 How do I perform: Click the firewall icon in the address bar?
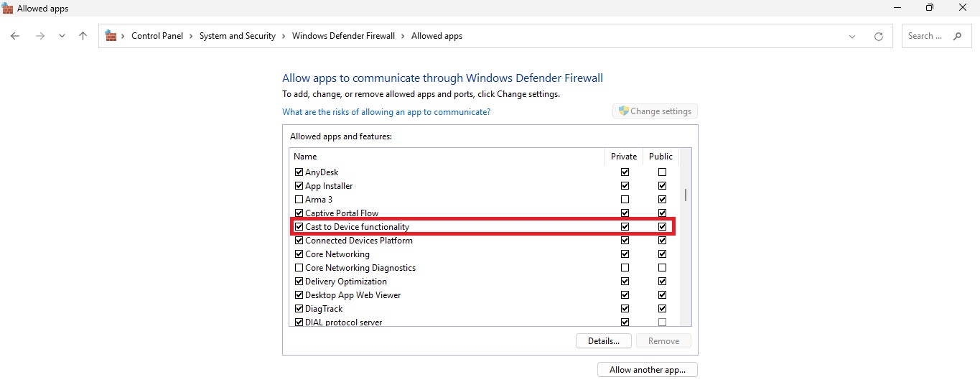pos(111,35)
